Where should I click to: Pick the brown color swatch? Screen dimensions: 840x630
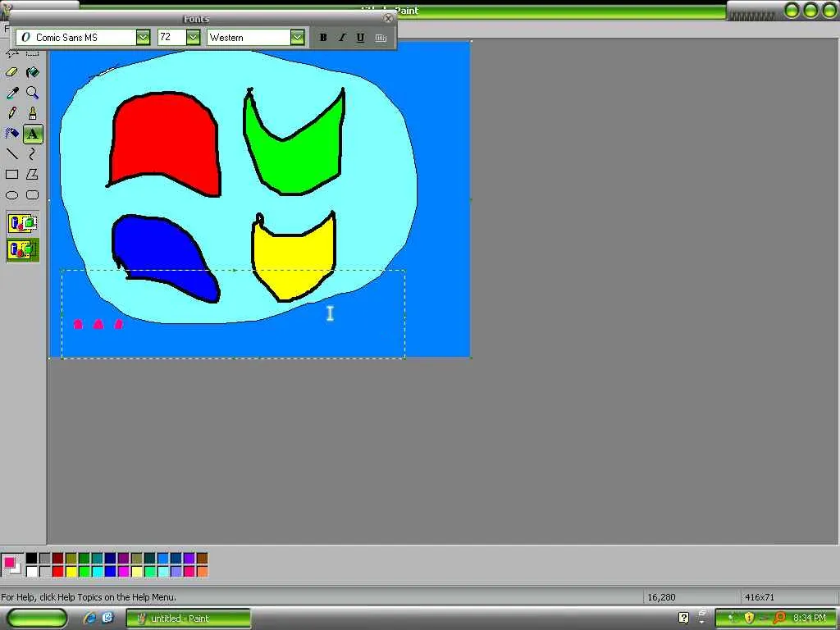pos(202,559)
